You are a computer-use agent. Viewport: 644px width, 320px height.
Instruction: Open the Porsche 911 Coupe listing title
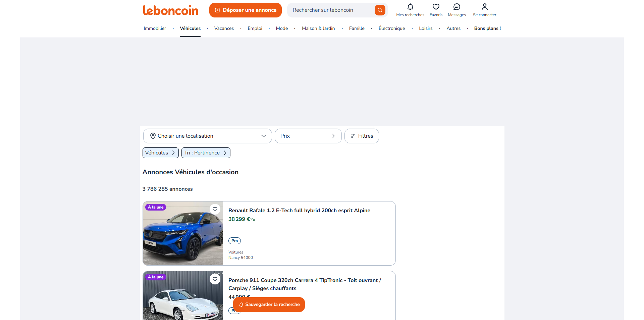click(305, 284)
